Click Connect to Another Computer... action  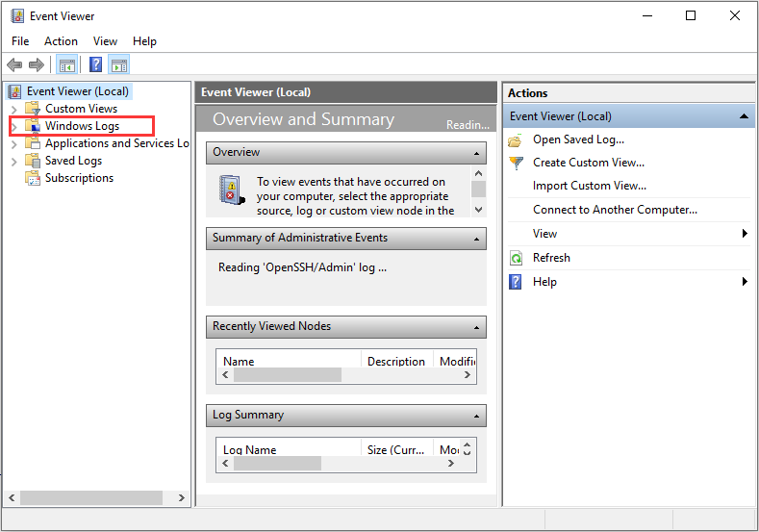coord(616,209)
